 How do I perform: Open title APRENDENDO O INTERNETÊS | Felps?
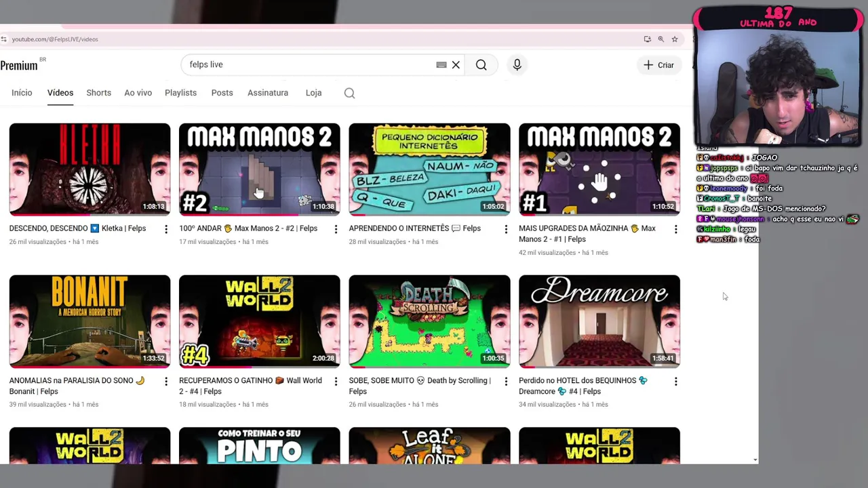[x=415, y=228]
